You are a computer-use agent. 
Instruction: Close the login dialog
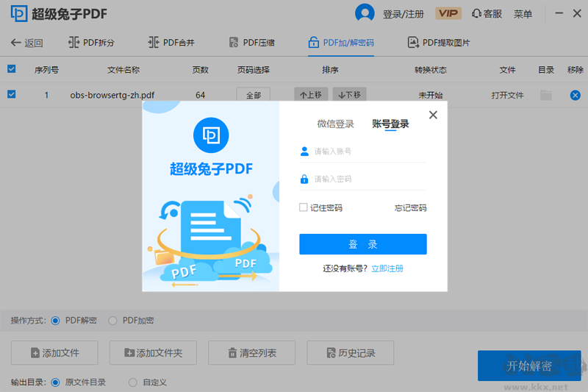point(433,115)
